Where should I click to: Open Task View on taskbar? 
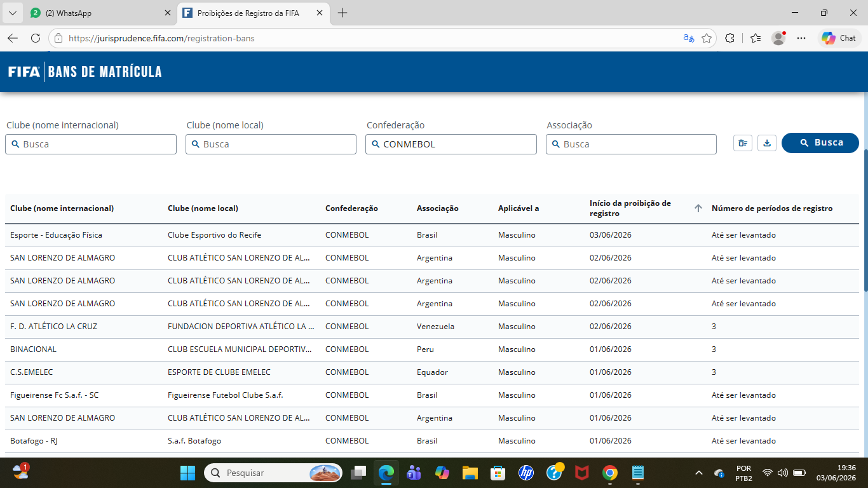coord(359,473)
